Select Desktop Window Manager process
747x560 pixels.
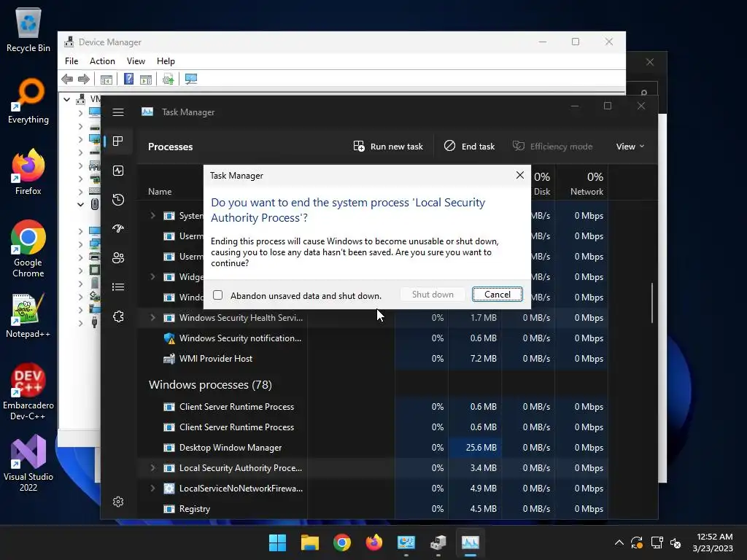pyautogui.click(x=373, y=448)
